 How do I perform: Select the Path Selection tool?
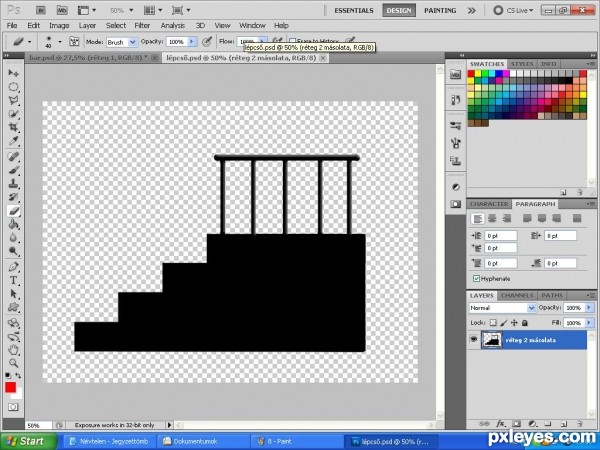point(13,294)
